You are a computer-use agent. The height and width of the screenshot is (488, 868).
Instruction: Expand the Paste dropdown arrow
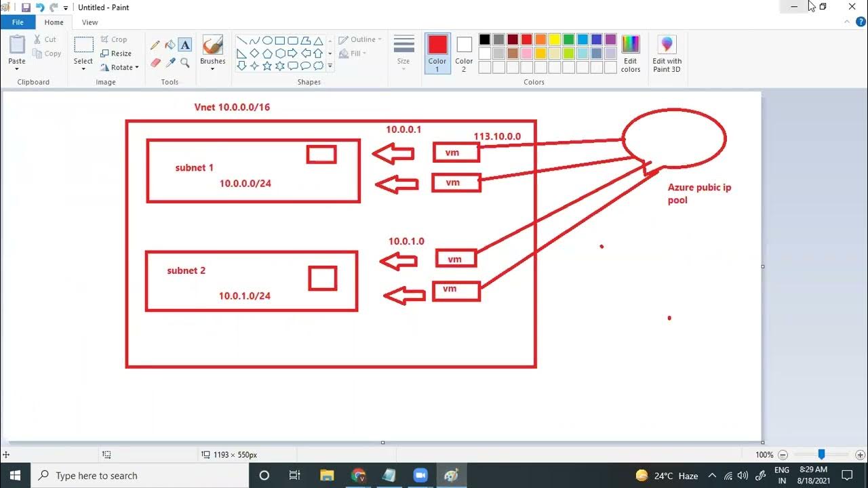click(x=17, y=68)
